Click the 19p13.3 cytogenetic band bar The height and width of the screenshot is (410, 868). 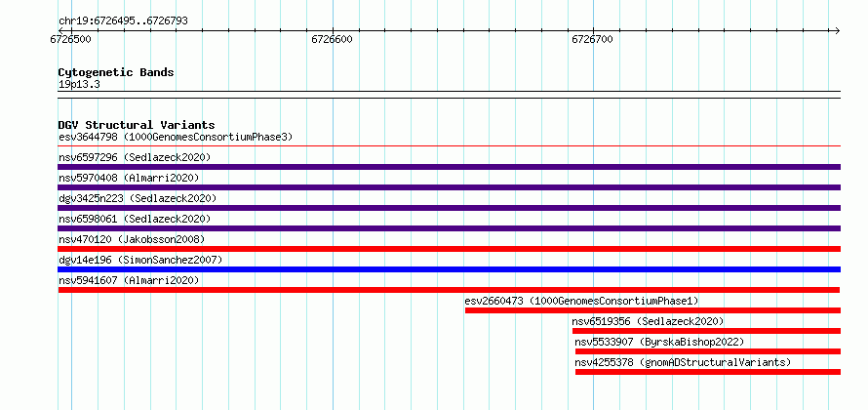[x=450, y=95]
